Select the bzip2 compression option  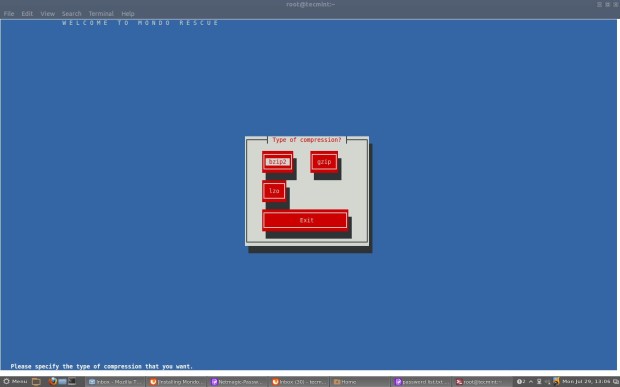[277, 162]
